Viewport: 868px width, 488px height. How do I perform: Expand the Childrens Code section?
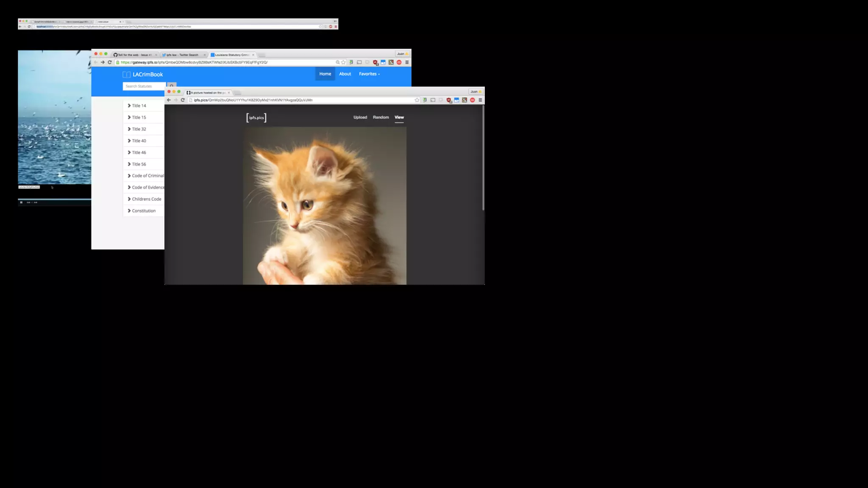pos(146,199)
